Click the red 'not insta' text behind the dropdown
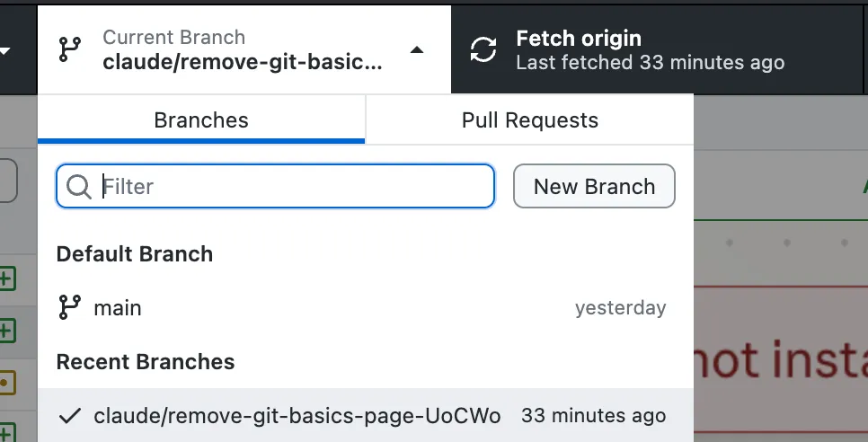Image resolution: width=868 pixels, height=442 pixels. (780, 361)
